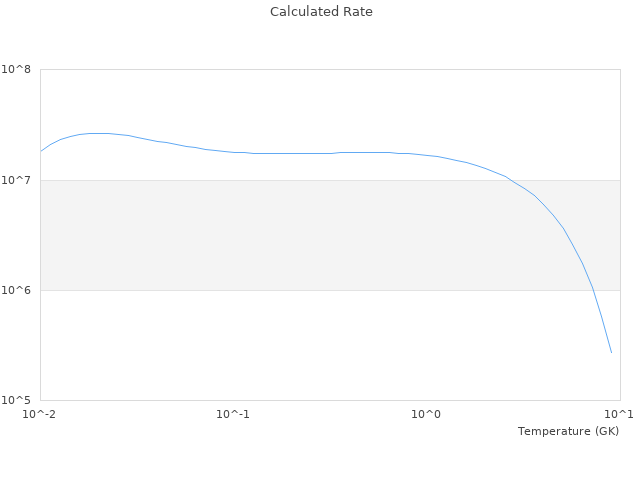Click the "Calculated Rate" chart title
The image size is (640, 480).
point(320,12)
